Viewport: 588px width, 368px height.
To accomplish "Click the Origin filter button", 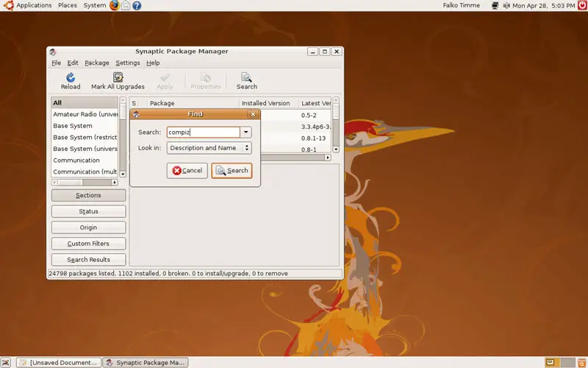I will (88, 227).
